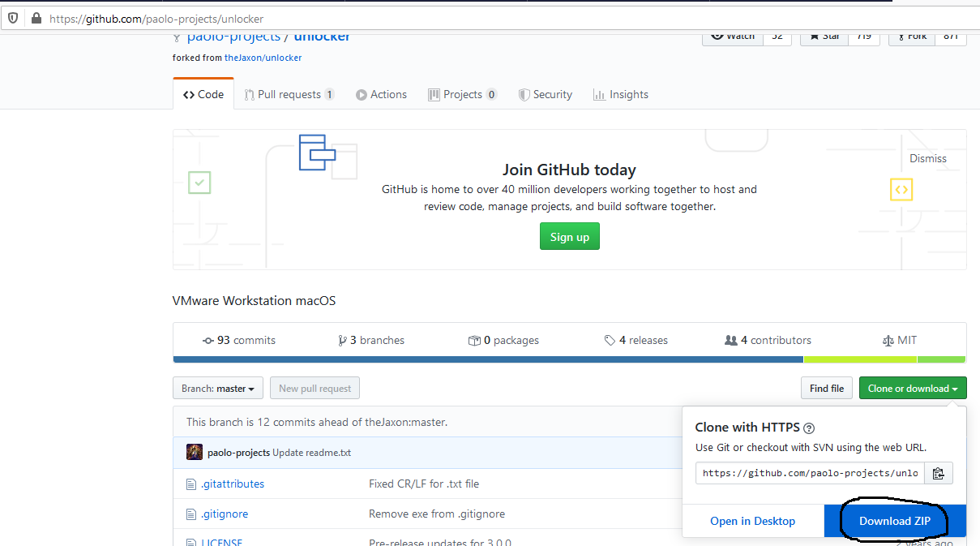View the 0 packages link
980x546 pixels.
click(x=503, y=340)
